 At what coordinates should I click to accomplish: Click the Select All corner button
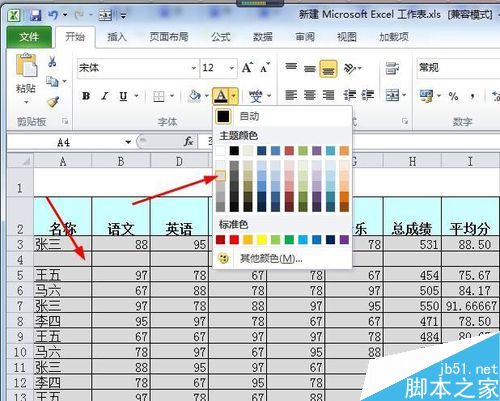pos(20,161)
